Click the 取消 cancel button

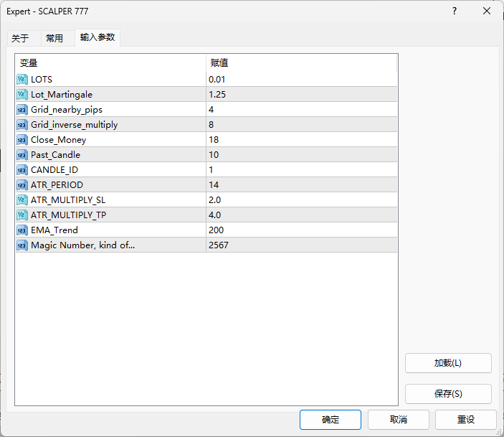tap(399, 420)
